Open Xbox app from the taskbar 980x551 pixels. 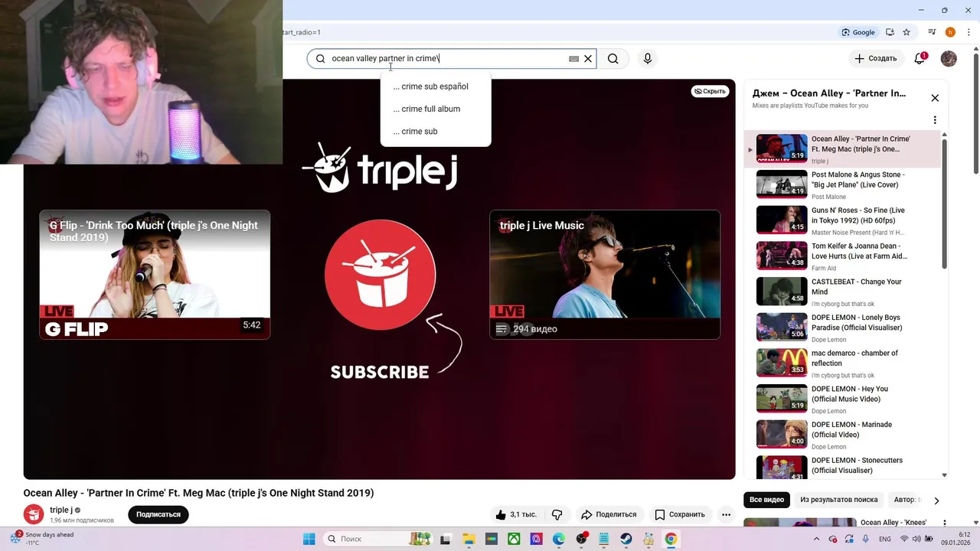coord(514,539)
